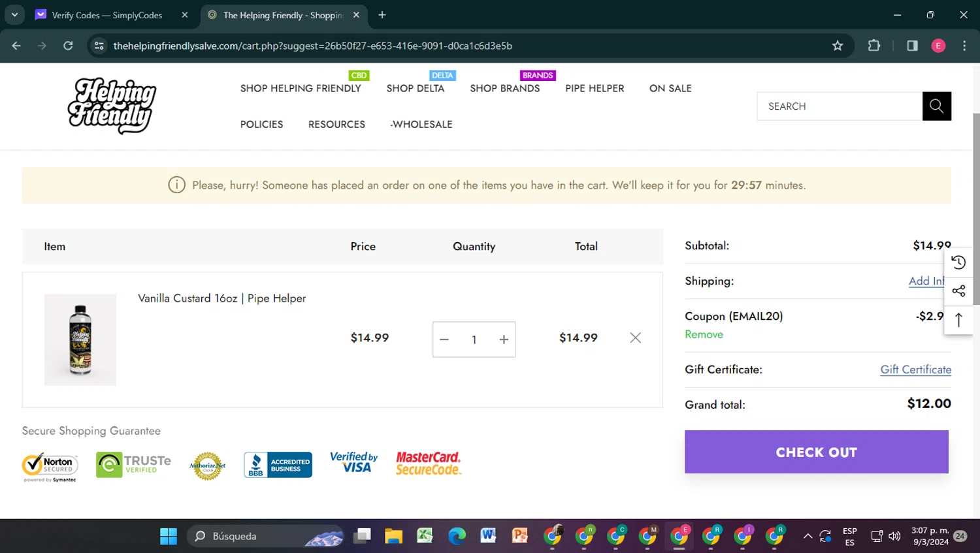Image resolution: width=980 pixels, height=553 pixels.
Task: Click the Helping Friendly logo
Action: click(112, 106)
